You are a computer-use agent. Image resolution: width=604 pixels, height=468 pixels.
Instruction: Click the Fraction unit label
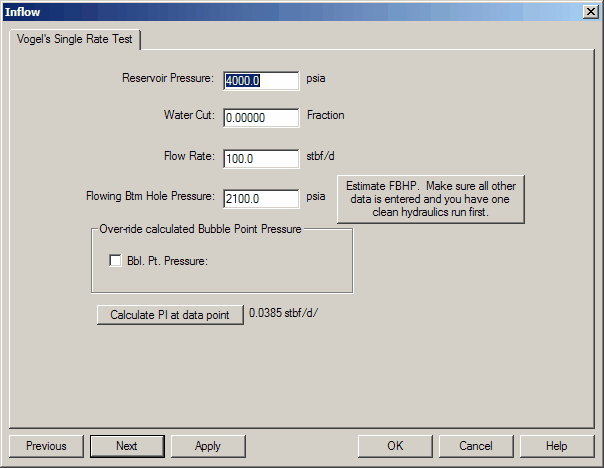[325, 115]
